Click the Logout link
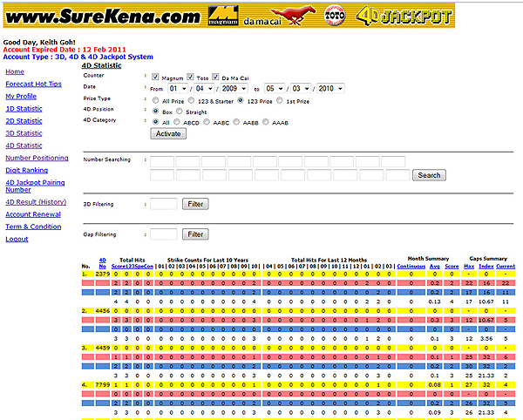The image size is (523, 420). coord(17,239)
